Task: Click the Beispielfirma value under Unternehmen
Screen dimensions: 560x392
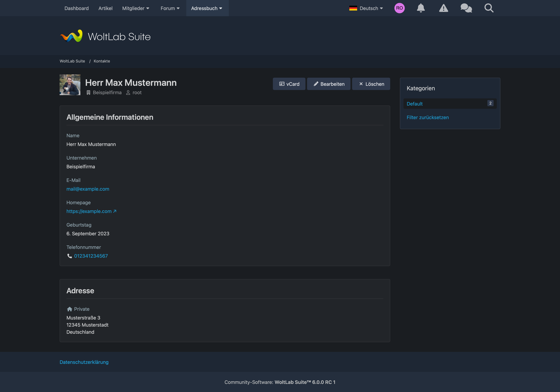Action: [81, 167]
